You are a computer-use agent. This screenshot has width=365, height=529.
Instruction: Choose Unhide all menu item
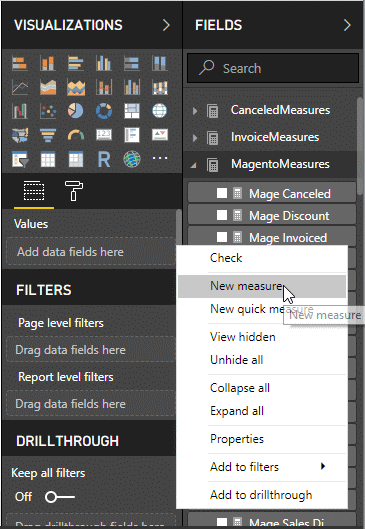(262, 360)
